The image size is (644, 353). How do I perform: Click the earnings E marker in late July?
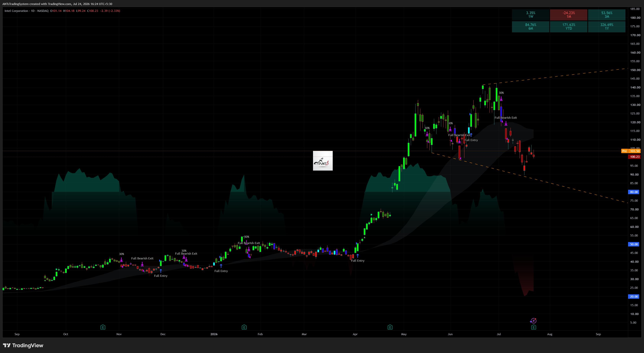533,327
